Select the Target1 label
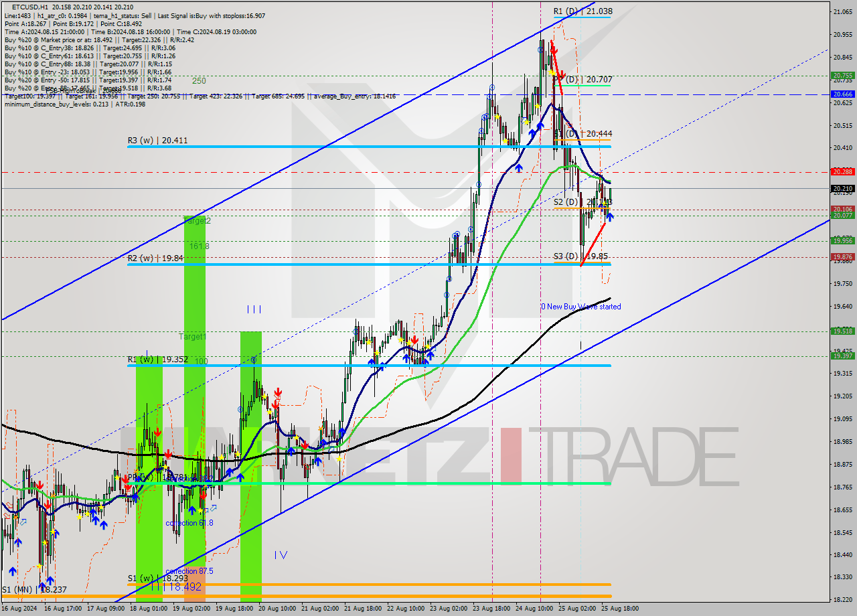Image resolution: width=857 pixels, height=616 pixels. 192,337
